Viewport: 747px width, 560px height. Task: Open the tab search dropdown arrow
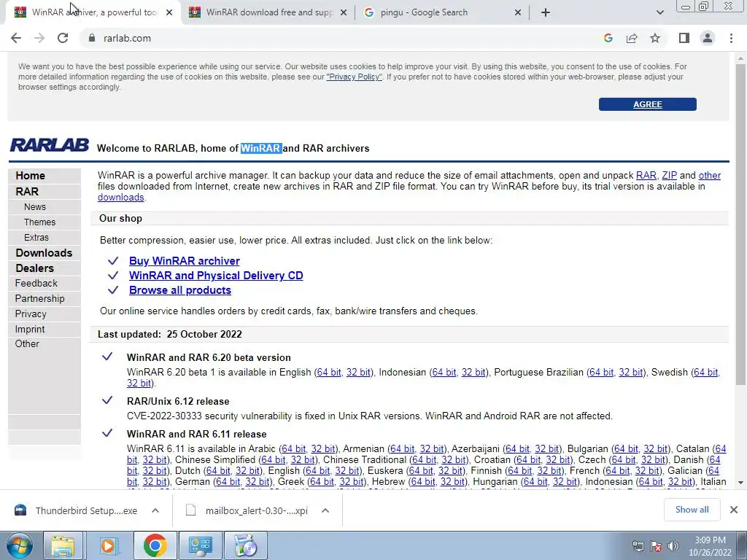659,12
